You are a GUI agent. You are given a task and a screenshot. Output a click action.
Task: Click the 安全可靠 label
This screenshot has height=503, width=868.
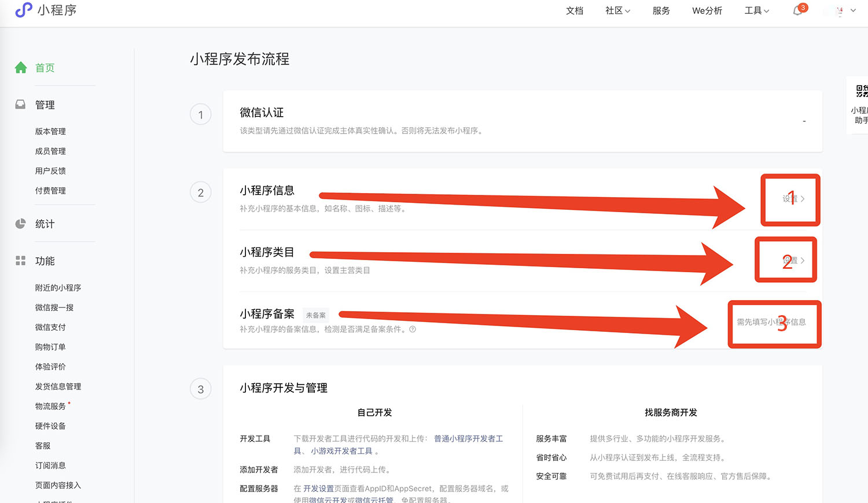click(551, 476)
